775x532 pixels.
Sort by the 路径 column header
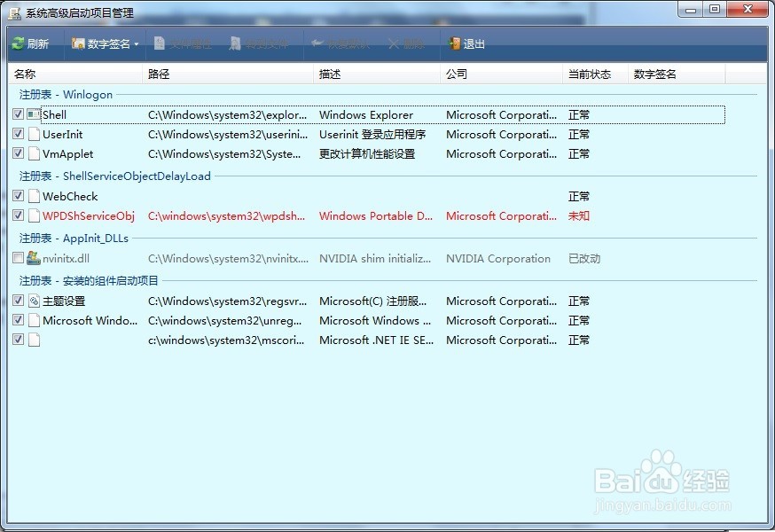(228, 74)
